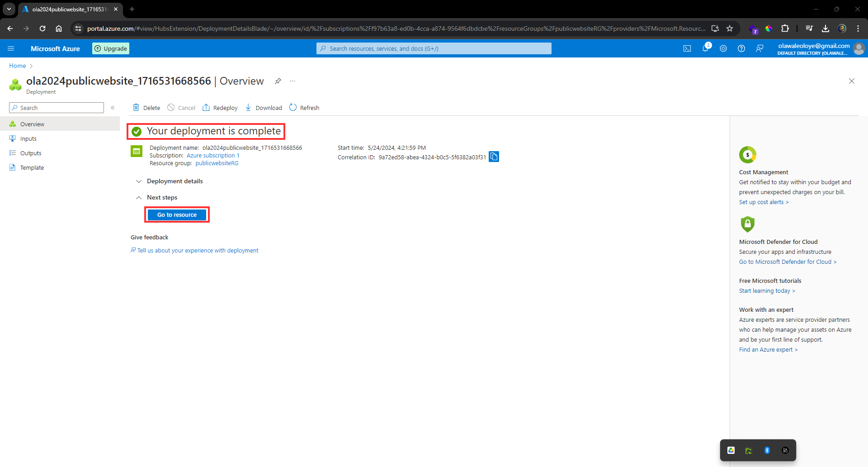Focus the left menu Search field
This screenshot has width=868, height=467.
click(x=57, y=108)
